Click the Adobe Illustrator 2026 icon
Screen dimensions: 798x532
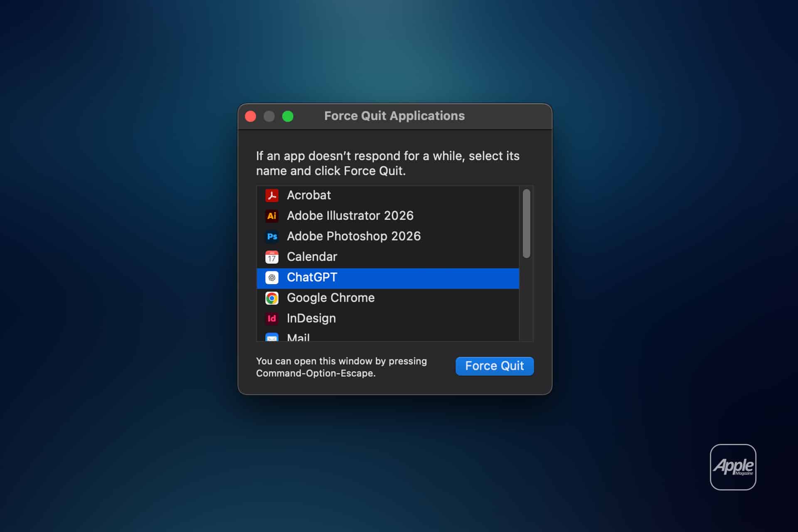(272, 216)
